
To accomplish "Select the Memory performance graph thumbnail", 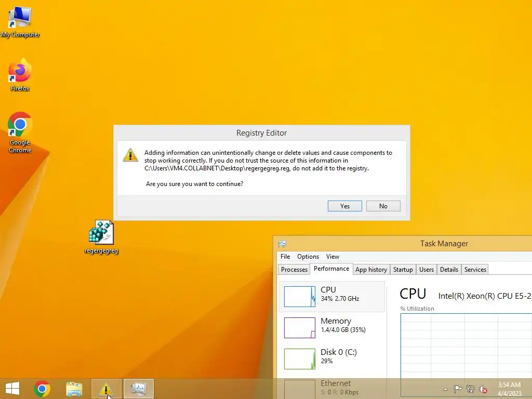I will 300,328.
